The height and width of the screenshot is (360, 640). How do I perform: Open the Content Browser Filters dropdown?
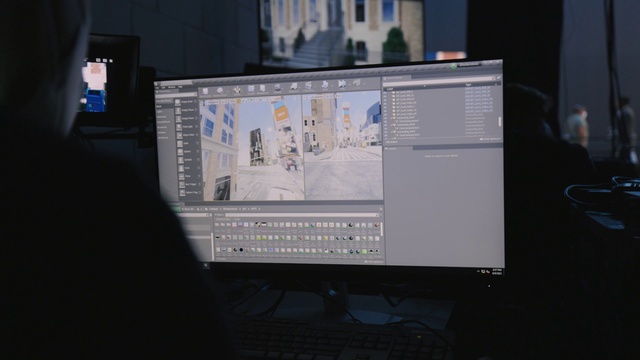coord(219,215)
